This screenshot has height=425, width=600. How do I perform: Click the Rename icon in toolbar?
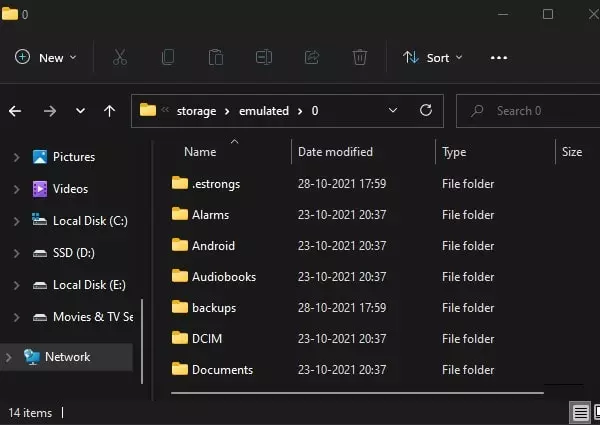click(264, 58)
